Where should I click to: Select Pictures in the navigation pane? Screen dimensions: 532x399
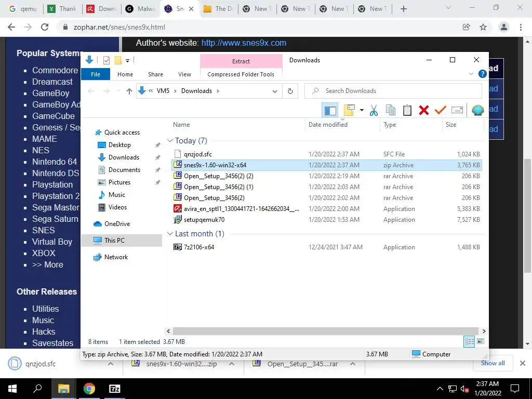(x=119, y=182)
